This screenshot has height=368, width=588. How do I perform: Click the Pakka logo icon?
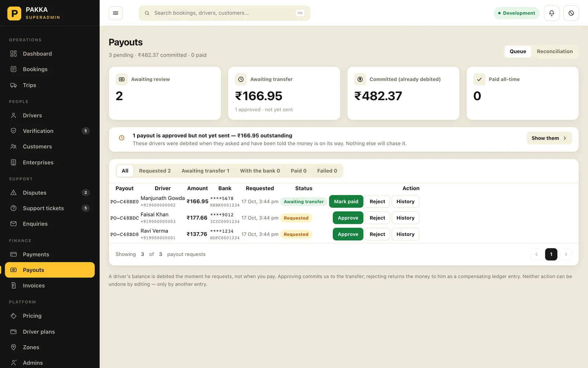tap(14, 13)
